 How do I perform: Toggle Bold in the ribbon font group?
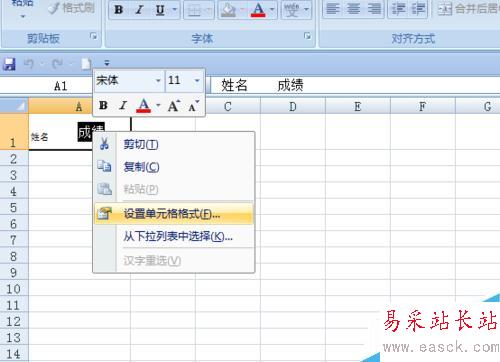119,10
